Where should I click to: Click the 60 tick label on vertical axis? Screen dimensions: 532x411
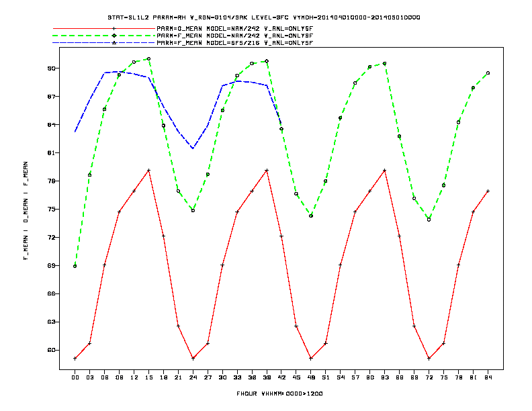[x=51, y=350]
